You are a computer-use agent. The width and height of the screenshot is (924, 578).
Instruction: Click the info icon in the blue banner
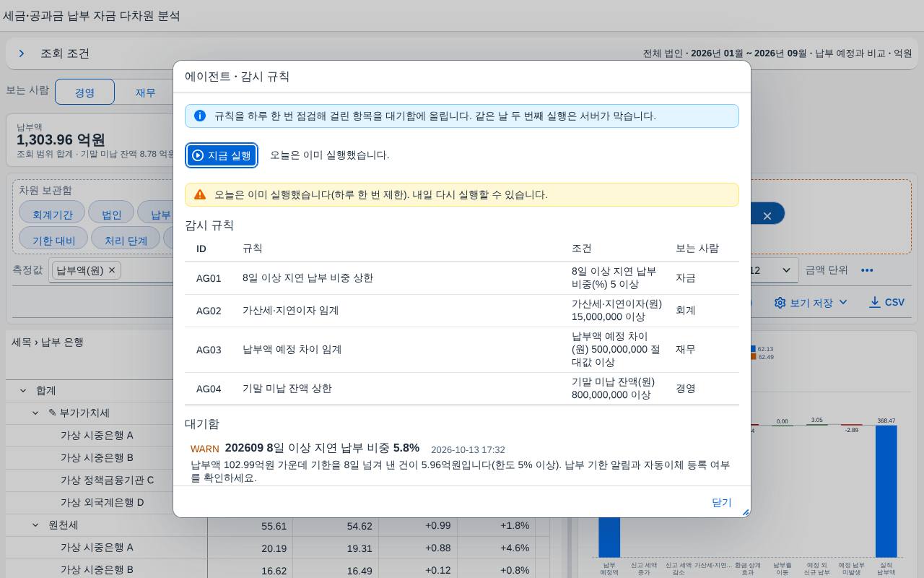200,116
